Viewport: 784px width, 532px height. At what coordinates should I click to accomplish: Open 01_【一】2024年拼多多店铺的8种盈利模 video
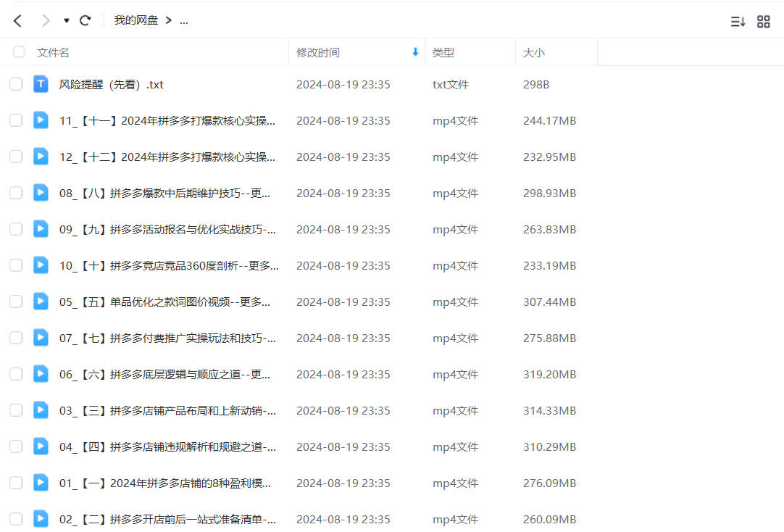point(165,483)
